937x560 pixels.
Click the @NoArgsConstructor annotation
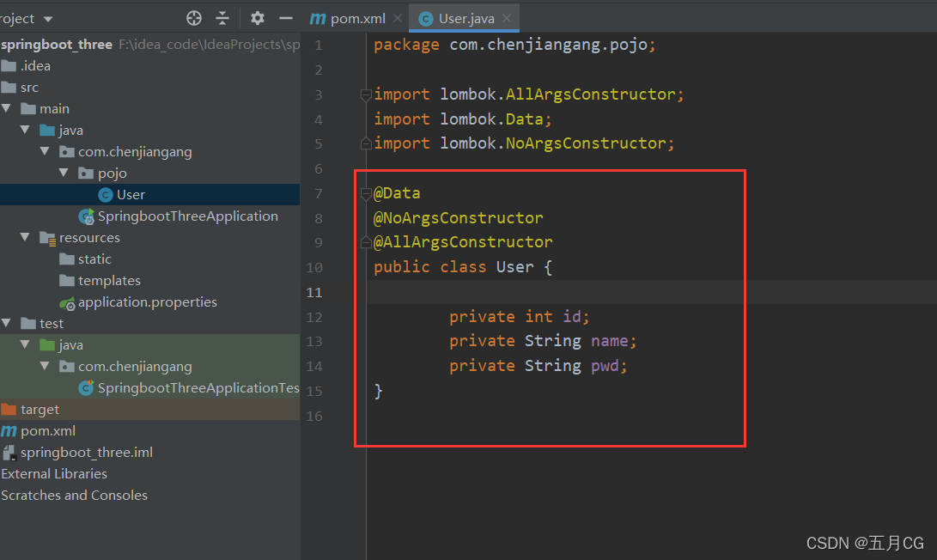(459, 218)
